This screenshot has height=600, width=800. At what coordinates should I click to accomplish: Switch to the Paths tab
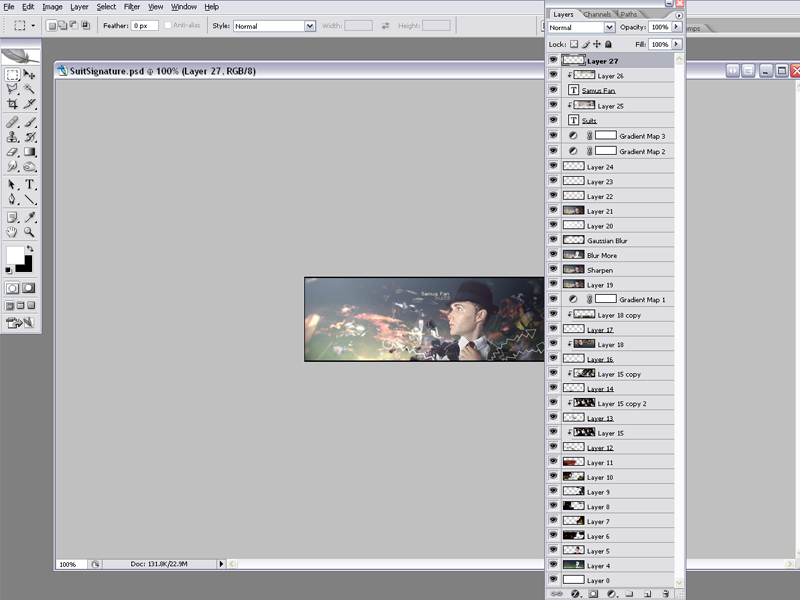click(x=629, y=14)
